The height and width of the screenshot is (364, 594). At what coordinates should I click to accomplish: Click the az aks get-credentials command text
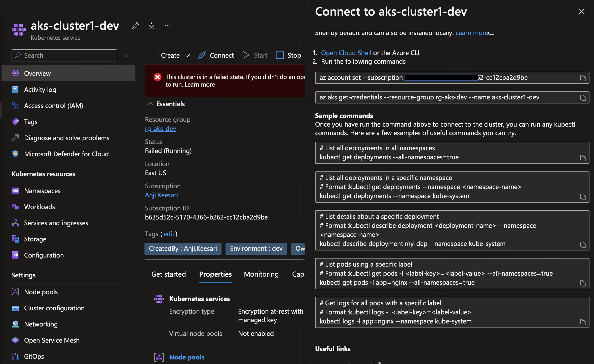click(429, 97)
